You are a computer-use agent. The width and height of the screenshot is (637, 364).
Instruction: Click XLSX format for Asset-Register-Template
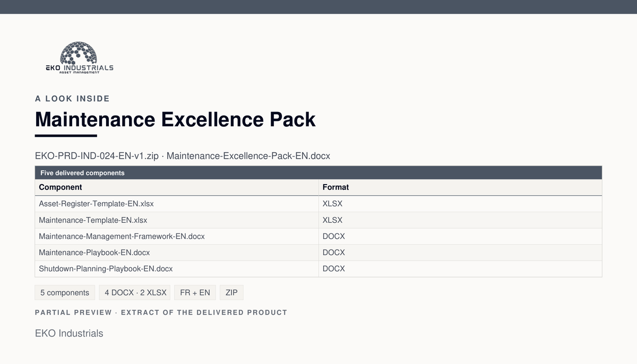point(460,204)
